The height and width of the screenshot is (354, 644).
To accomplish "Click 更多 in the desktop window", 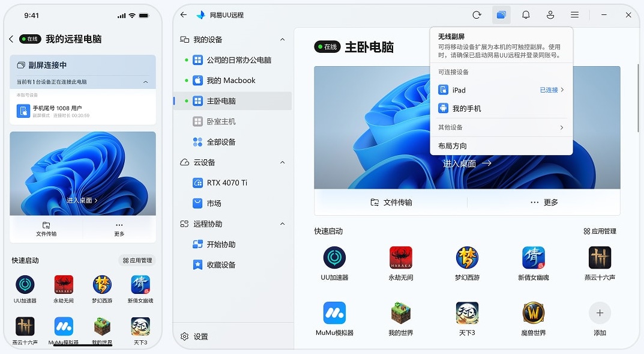I will click(x=544, y=203).
